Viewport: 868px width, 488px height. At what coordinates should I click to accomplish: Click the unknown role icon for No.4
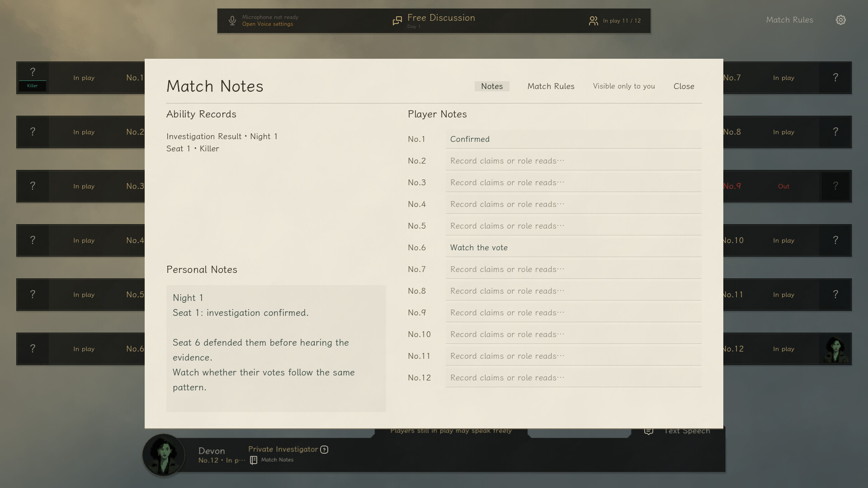click(x=33, y=240)
